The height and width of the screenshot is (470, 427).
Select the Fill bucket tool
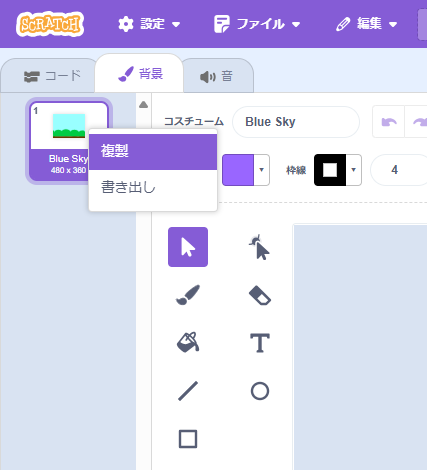[x=188, y=343]
